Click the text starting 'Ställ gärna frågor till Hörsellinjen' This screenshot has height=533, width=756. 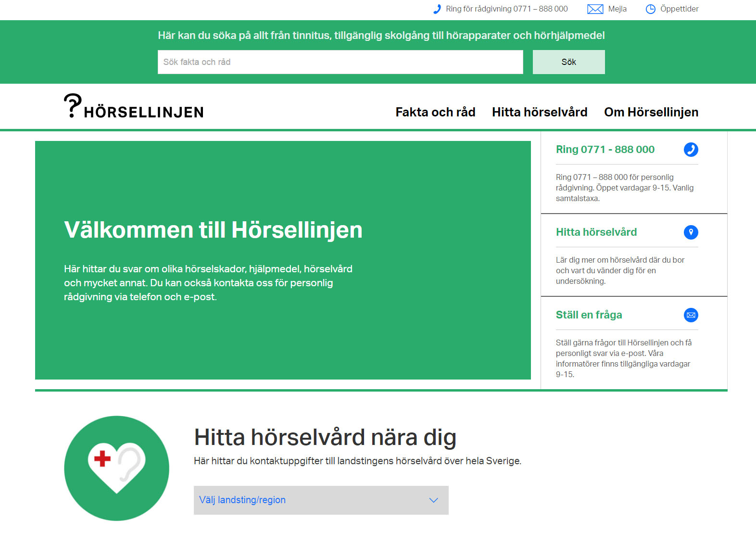[x=624, y=358]
